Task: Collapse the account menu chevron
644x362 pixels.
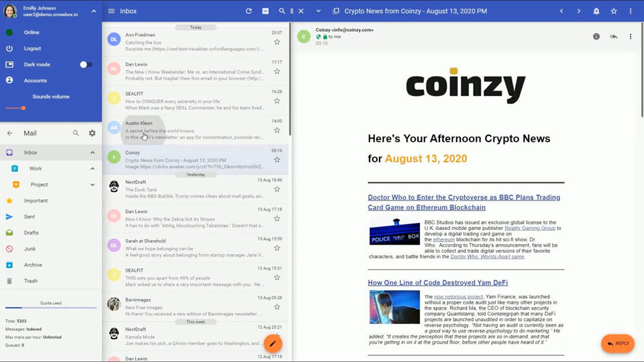Action: [93, 11]
